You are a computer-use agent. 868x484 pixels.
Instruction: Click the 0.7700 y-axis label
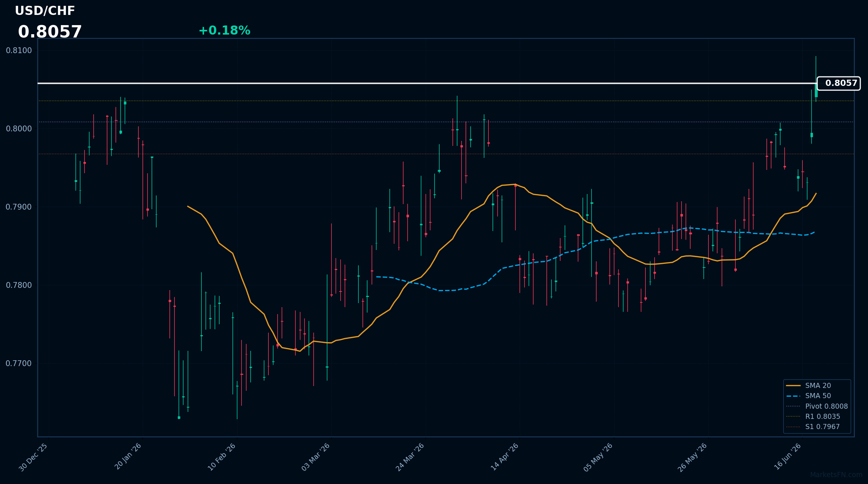pyautogui.click(x=19, y=364)
